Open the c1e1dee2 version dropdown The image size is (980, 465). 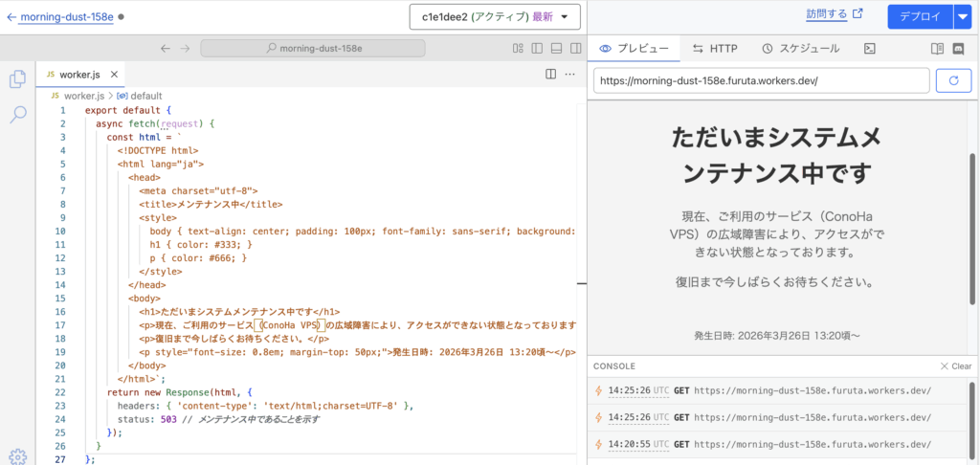(x=495, y=17)
